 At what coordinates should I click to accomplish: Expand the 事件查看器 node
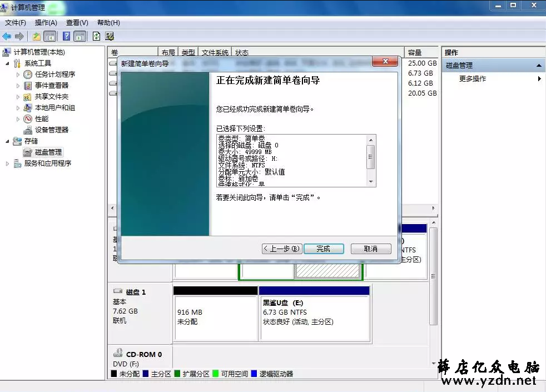(18, 86)
